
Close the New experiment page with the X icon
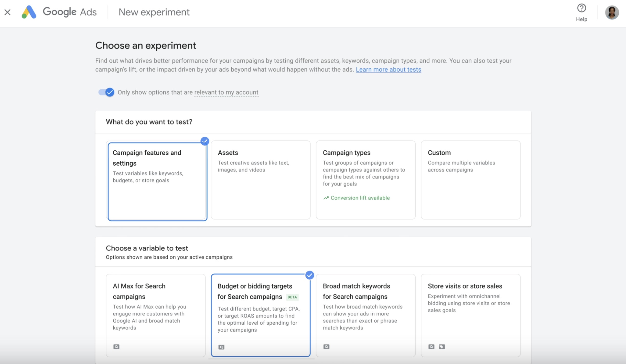[x=7, y=12]
